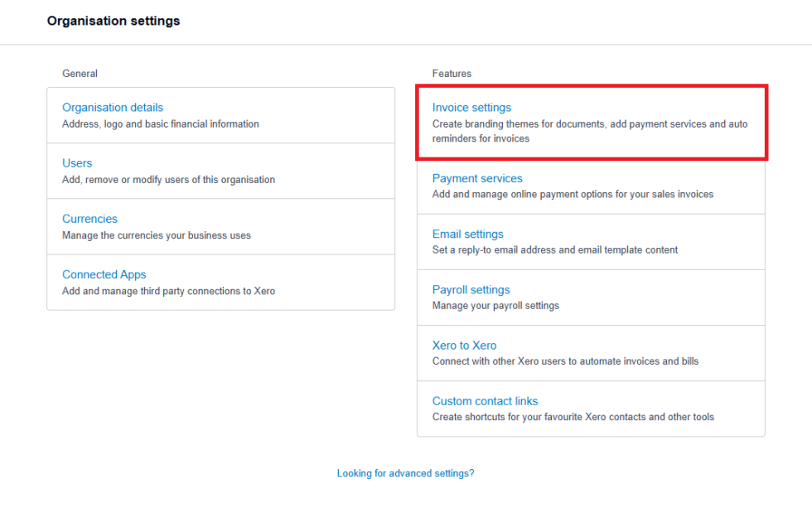Open Custom contact links
The image size is (812, 508).
coord(485,400)
